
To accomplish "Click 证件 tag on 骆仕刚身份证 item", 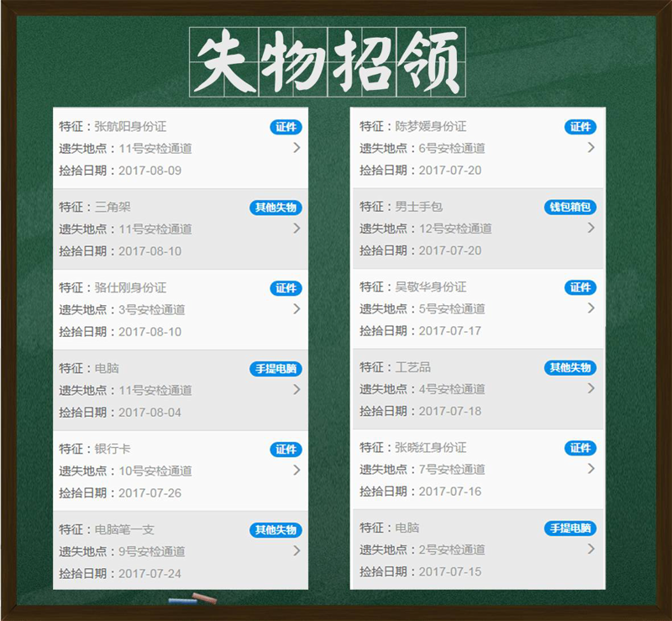I will (x=286, y=288).
